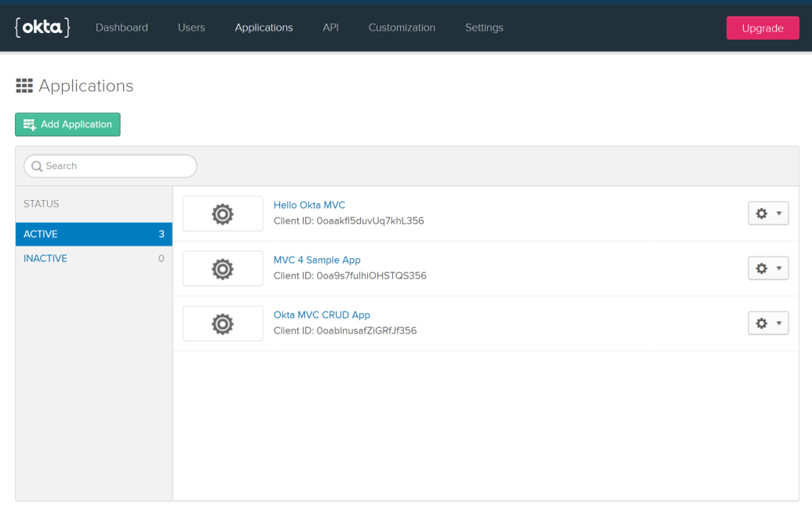Go to the Users menu
The height and width of the screenshot is (514, 812).
pos(191,27)
